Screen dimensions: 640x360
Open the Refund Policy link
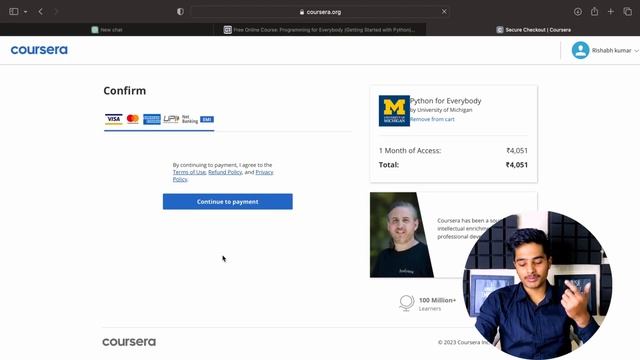(225, 172)
